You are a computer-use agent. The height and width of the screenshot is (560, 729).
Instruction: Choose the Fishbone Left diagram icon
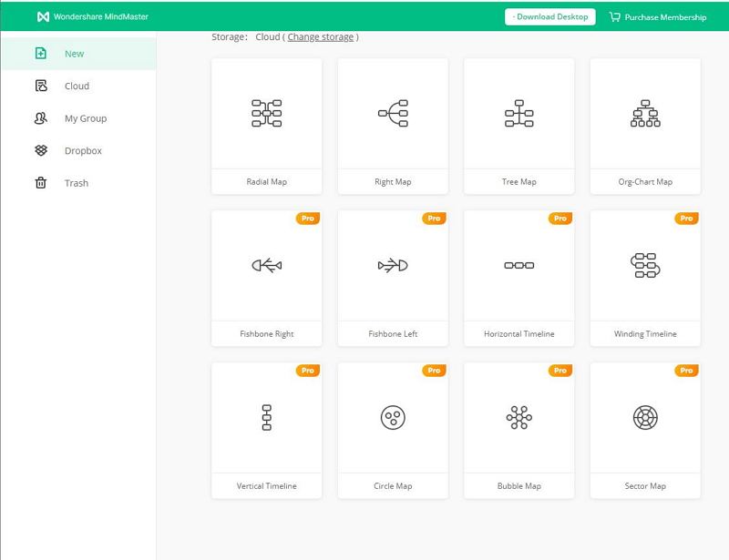pos(393,265)
